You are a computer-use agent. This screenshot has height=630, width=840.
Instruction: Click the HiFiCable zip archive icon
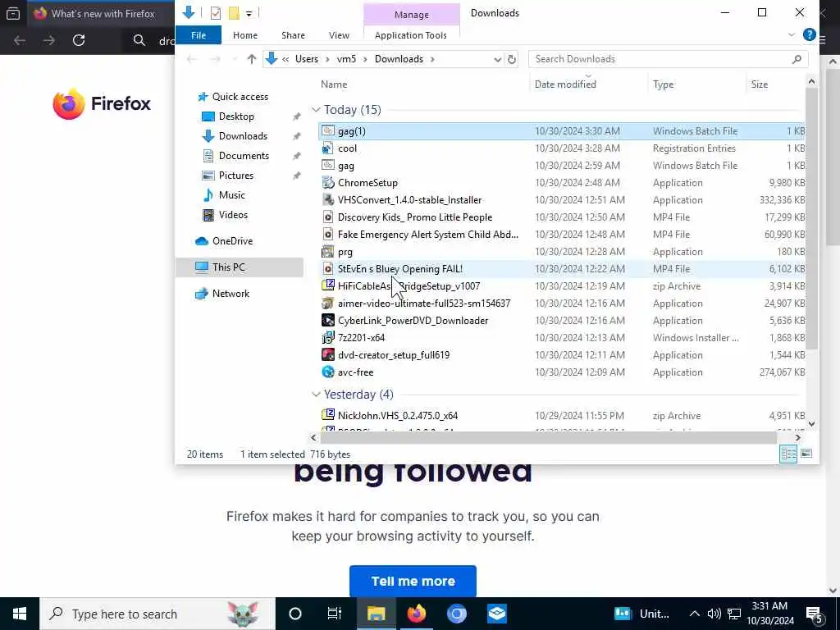328,285
